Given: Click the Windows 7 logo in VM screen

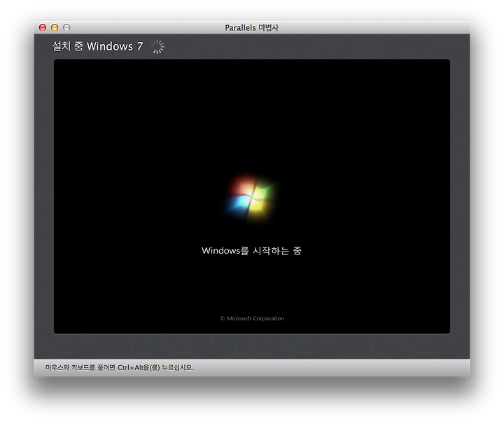Looking at the screenshot, I should click(251, 198).
